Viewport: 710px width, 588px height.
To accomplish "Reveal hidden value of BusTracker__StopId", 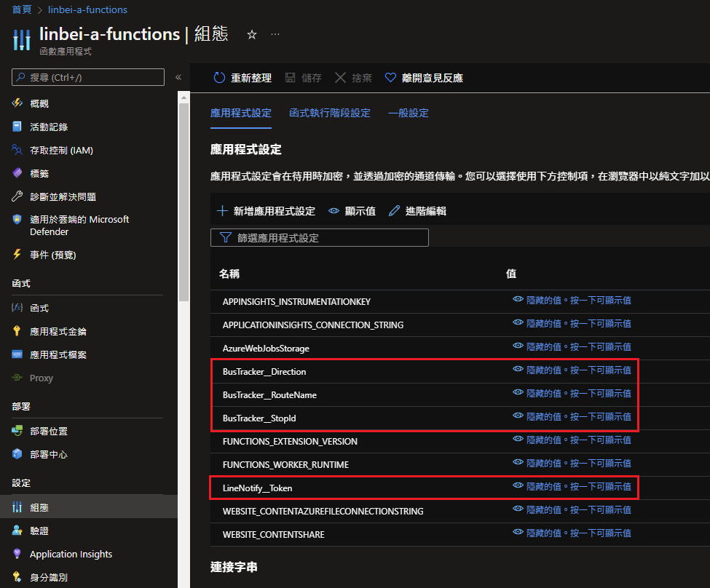I will click(572, 417).
